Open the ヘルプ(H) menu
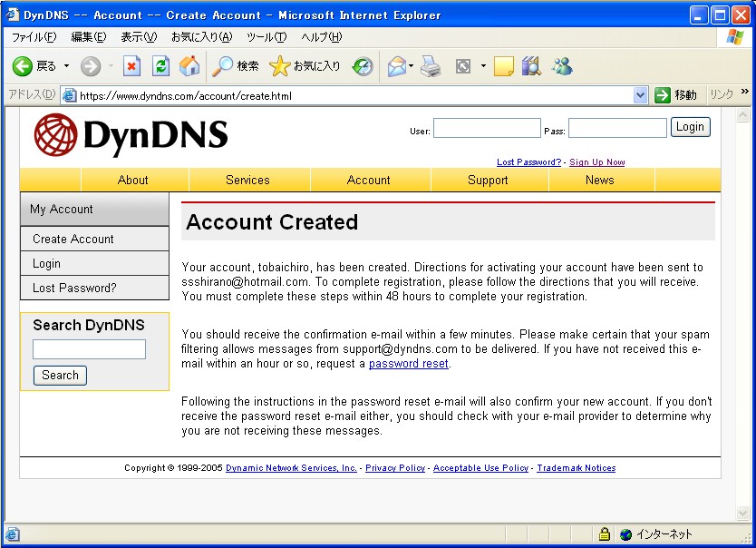 tap(322, 37)
